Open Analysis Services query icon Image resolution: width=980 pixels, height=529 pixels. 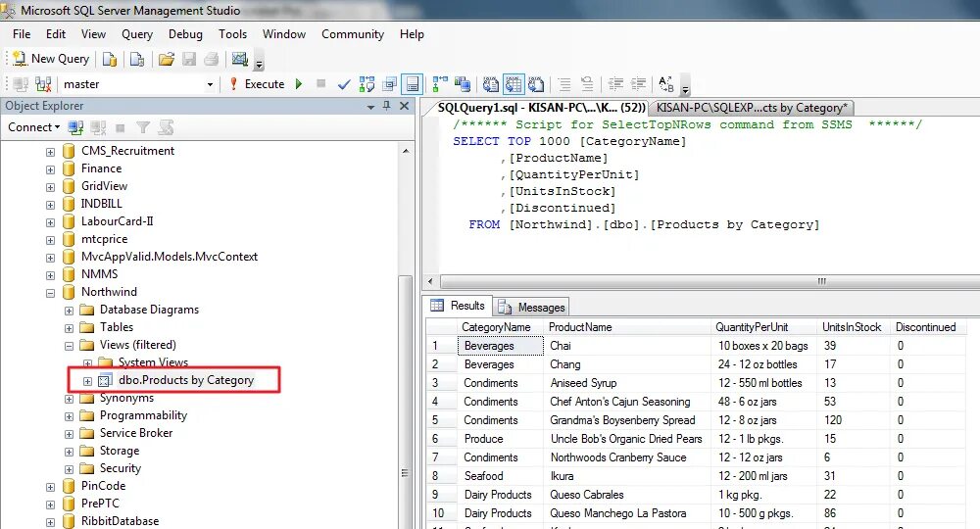(137, 60)
